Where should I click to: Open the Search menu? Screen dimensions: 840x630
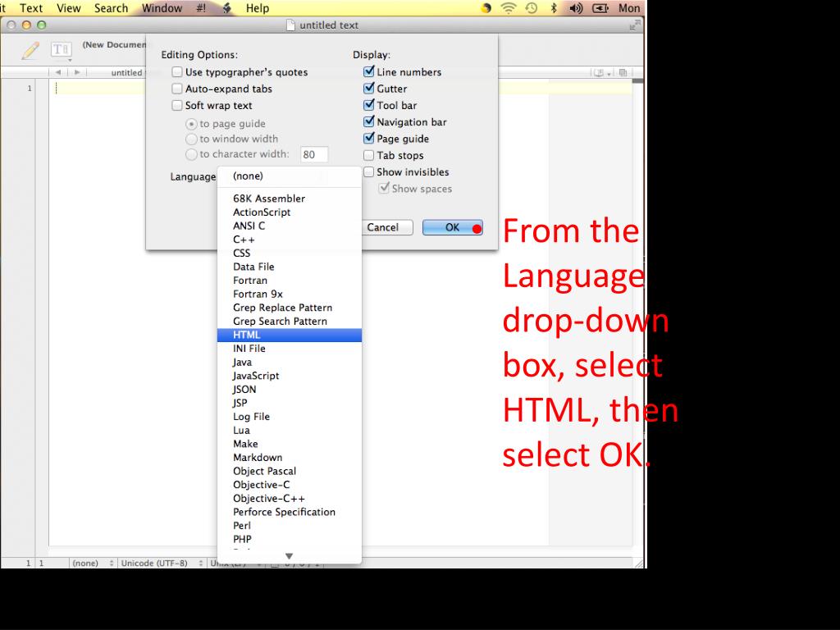[111, 8]
